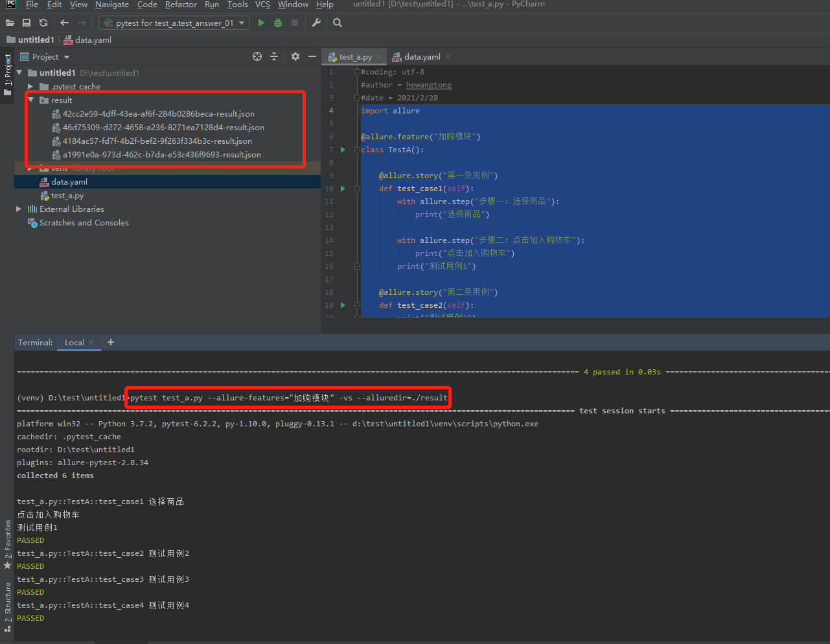Viewport: 830px width, 644px height.
Task: Click the run gutter arrow beside test_case1
Action: click(x=343, y=189)
